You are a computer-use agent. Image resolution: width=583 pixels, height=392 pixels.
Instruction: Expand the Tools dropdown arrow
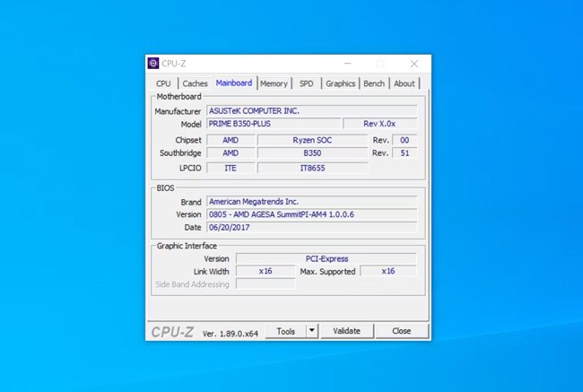pos(312,331)
